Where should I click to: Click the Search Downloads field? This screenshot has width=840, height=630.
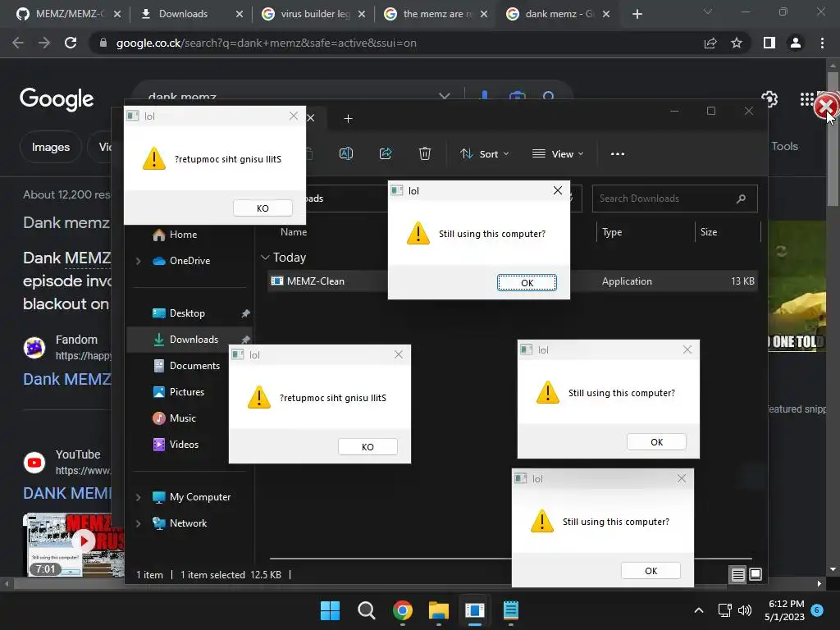674,199
